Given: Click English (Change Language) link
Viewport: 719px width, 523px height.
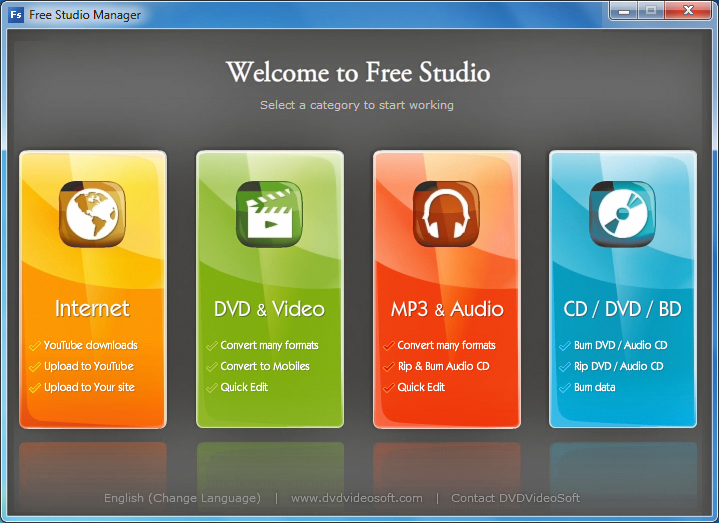Looking at the screenshot, I should (x=182, y=498).
